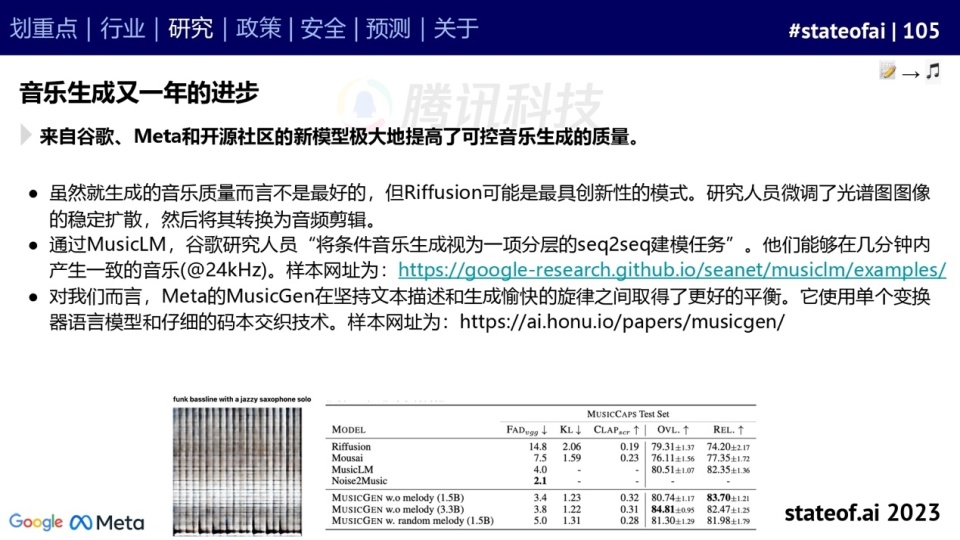The width and height of the screenshot is (960, 540).
Task: Click the music note icon at top right
Action: click(932, 71)
